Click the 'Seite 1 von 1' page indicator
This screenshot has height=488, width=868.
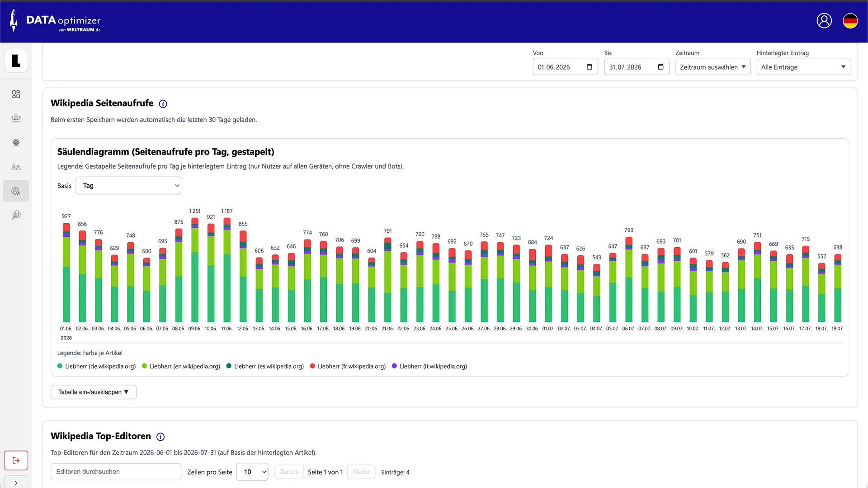click(325, 472)
